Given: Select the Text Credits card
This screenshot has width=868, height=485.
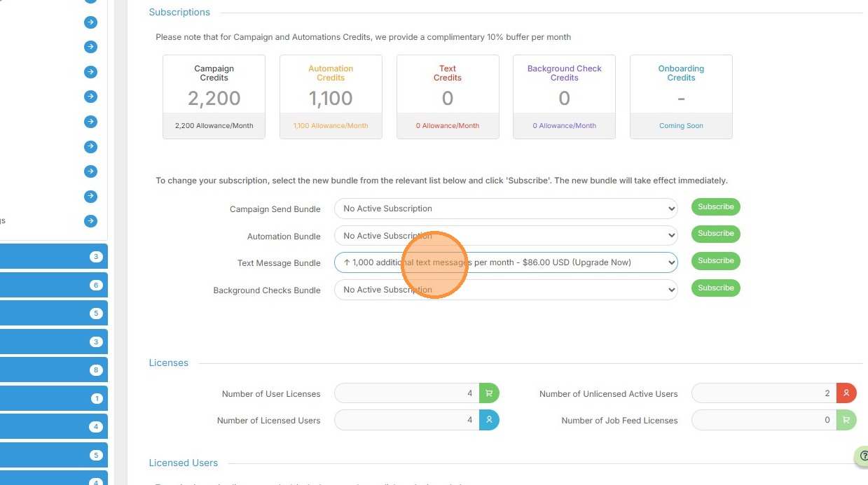Looking at the screenshot, I should 448,97.
